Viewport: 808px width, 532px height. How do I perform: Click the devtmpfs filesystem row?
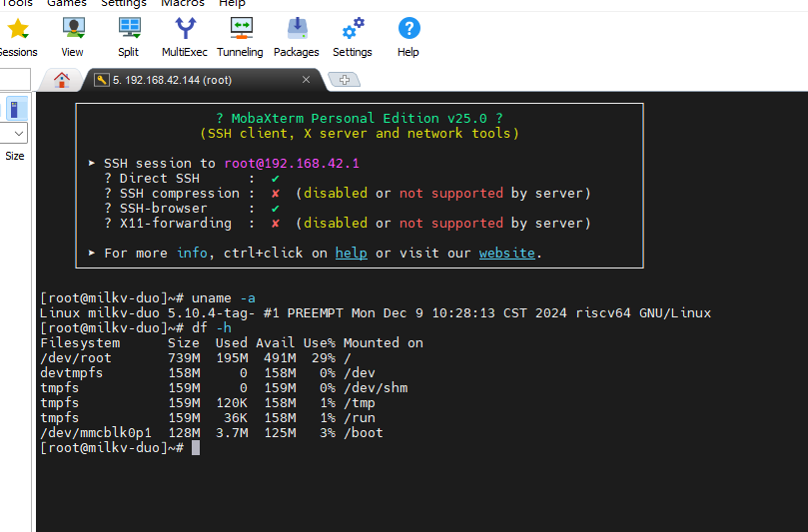coord(208,373)
